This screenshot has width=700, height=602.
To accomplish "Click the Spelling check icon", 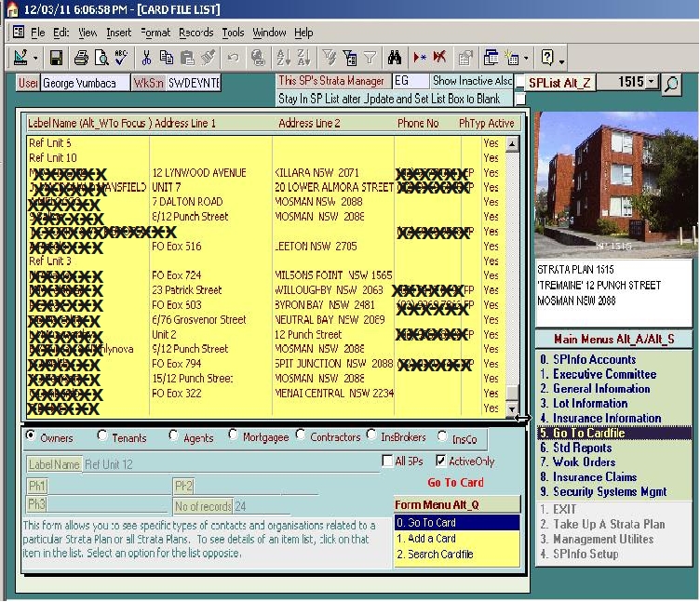I will [x=121, y=58].
